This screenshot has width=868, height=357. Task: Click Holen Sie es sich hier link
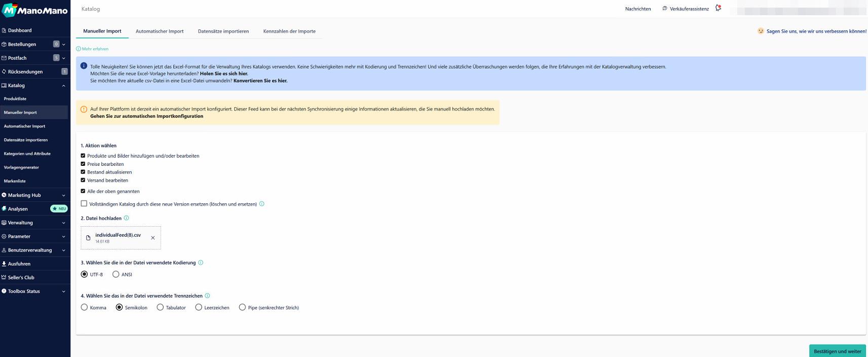point(224,74)
